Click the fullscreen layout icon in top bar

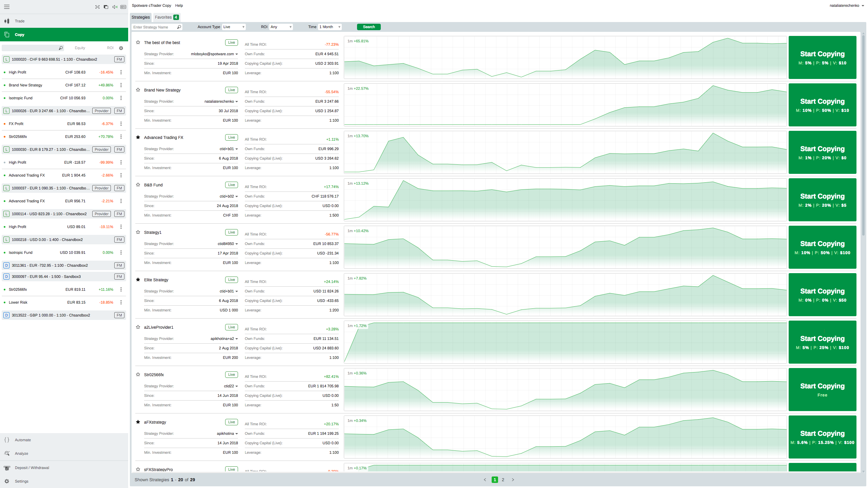(97, 7)
